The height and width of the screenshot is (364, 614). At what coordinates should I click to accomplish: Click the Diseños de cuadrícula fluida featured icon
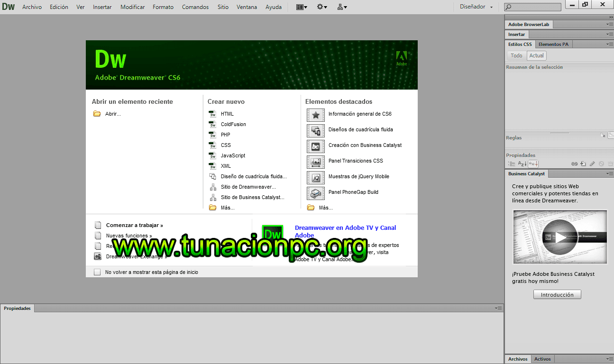click(x=316, y=131)
